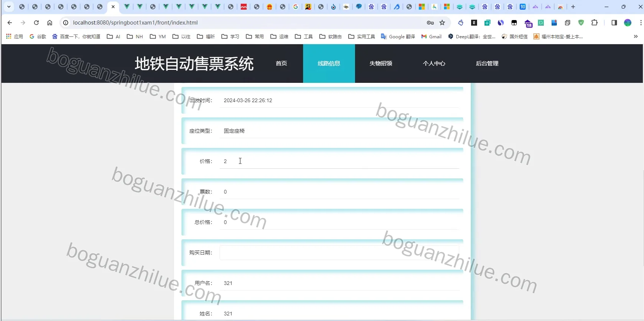This screenshot has height=321, width=644.
Task: Open the Google 翻译 bookmark
Action: coord(398,36)
